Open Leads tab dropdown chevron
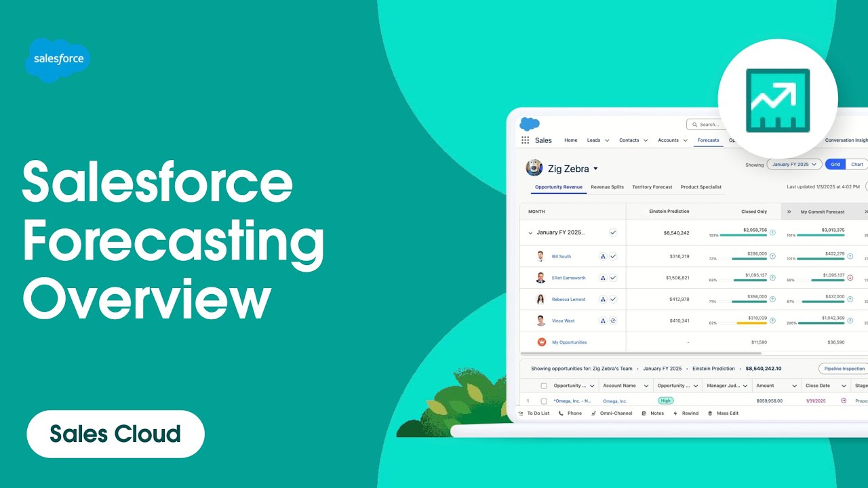The width and height of the screenshot is (868, 488). 607,141
